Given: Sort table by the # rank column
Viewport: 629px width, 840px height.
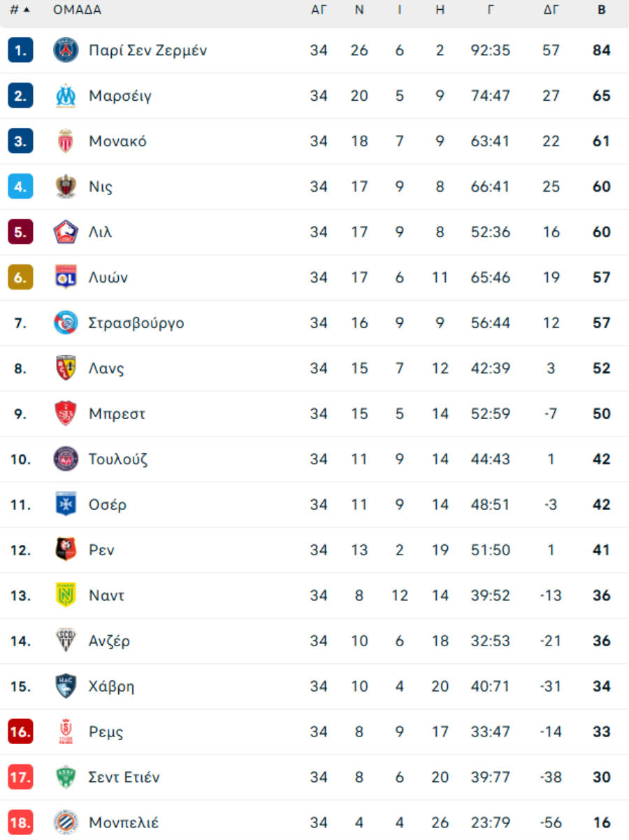Looking at the screenshot, I should click(20, 10).
